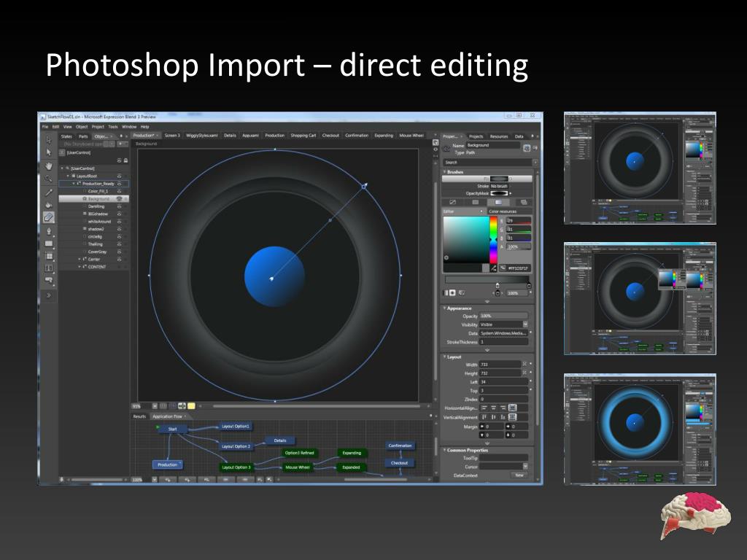Toggle visibility of the LayoutRoot layer

click(120, 176)
